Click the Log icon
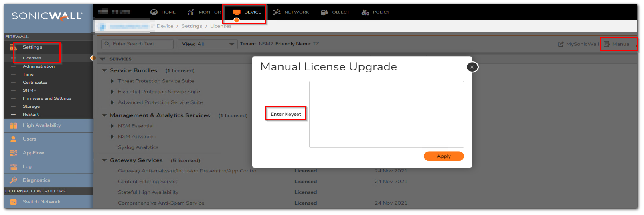644x215 pixels. point(13,166)
